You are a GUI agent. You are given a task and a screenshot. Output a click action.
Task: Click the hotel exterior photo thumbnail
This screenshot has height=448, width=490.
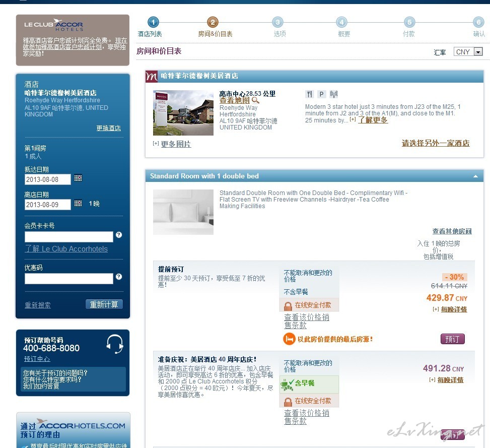(183, 113)
